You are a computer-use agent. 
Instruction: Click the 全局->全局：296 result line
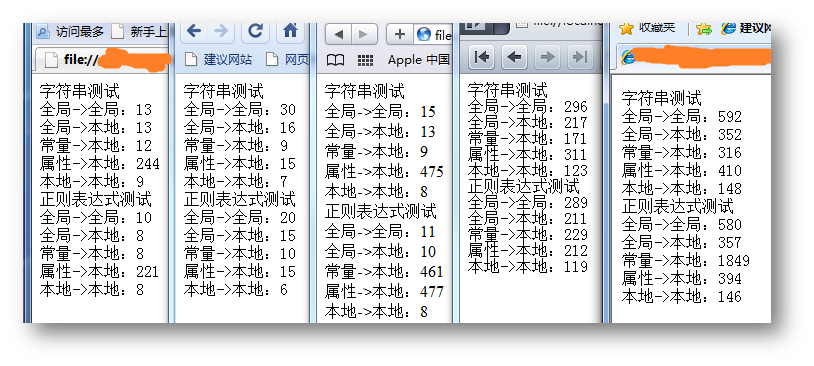[527, 106]
